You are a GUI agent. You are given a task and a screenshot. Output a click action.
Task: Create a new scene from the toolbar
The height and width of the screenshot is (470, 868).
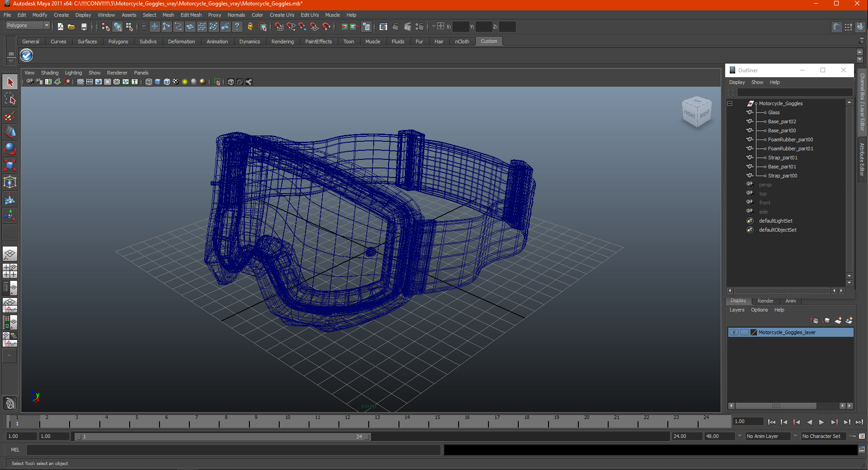point(61,27)
